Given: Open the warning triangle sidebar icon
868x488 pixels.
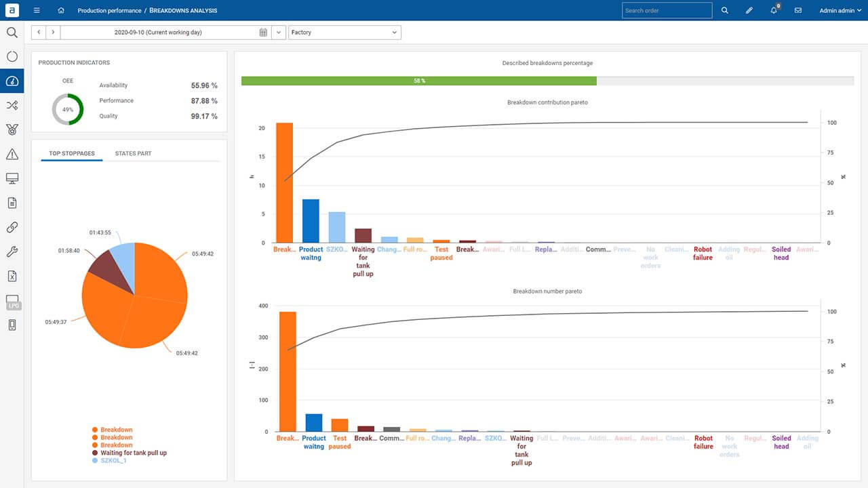Looking at the screenshot, I should (12, 155).
